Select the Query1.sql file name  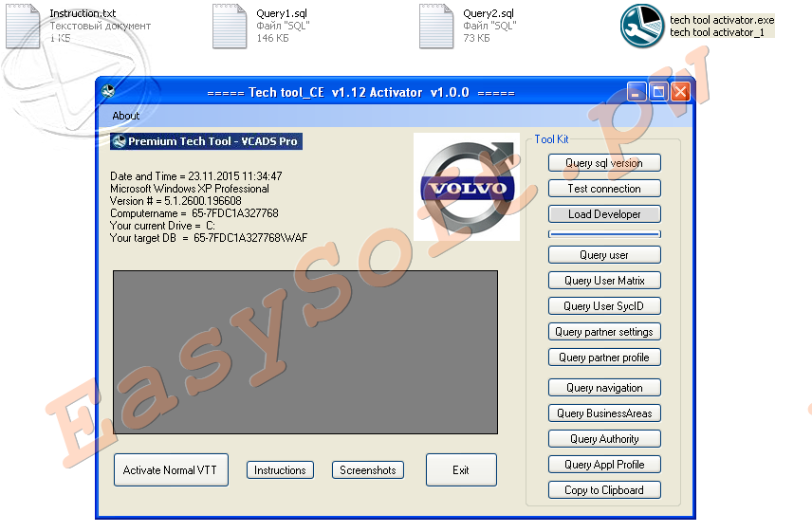click(x=282, y=13)
